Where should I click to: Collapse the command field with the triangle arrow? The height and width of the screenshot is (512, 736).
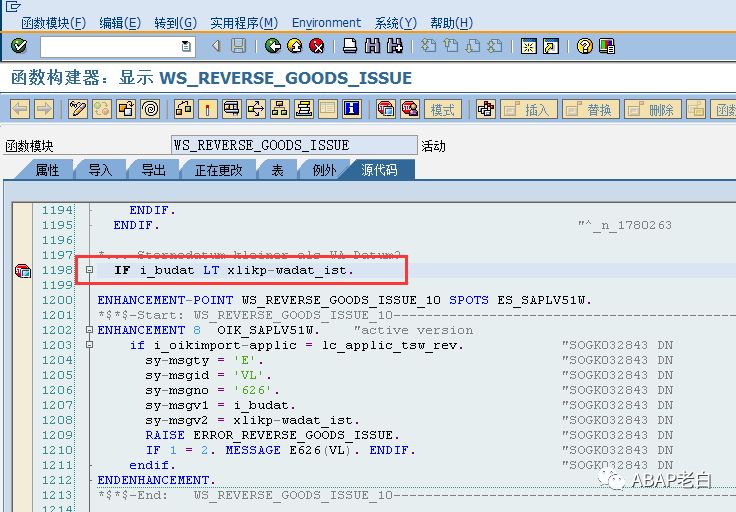pyautogui.click(x=216, y=46)
